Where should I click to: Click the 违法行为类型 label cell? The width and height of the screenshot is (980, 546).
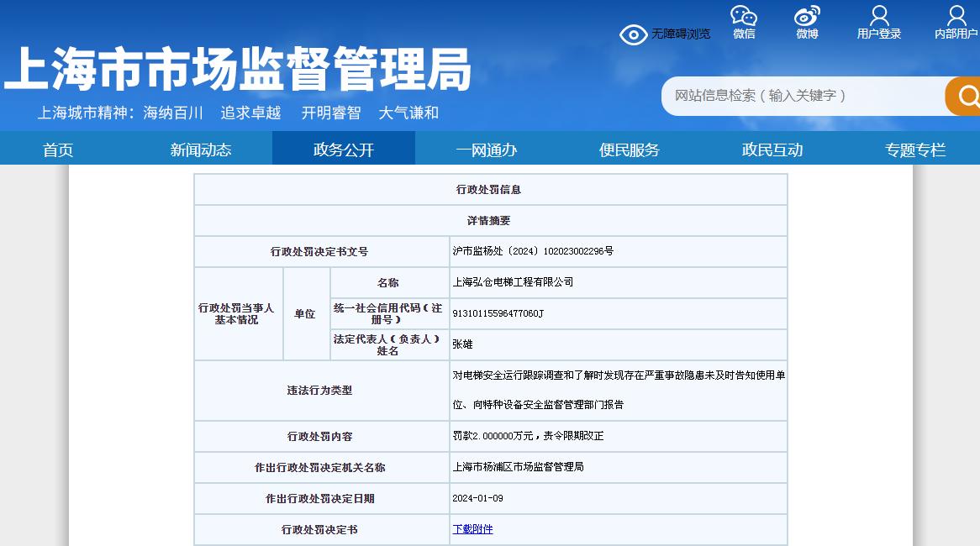[x=322, y=391]
